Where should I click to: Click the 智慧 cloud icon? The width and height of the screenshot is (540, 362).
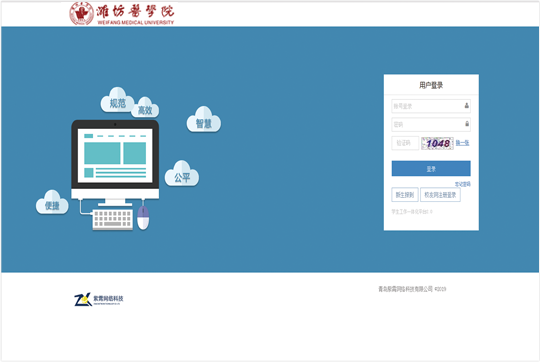[204, 120]
